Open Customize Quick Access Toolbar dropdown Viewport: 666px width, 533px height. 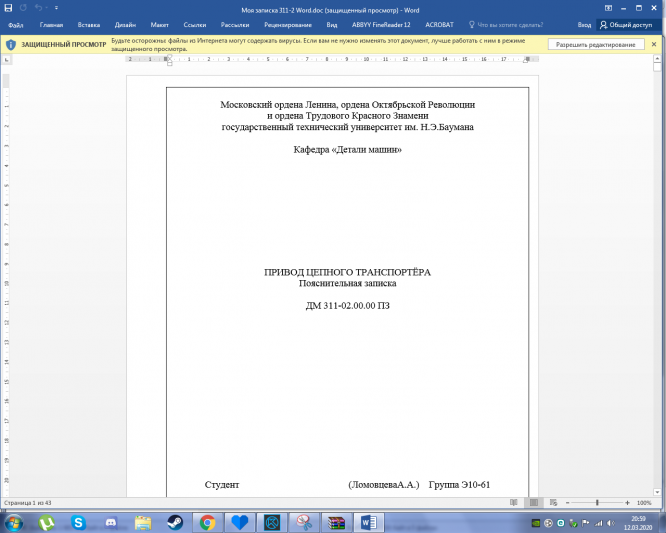coord(56,8)
